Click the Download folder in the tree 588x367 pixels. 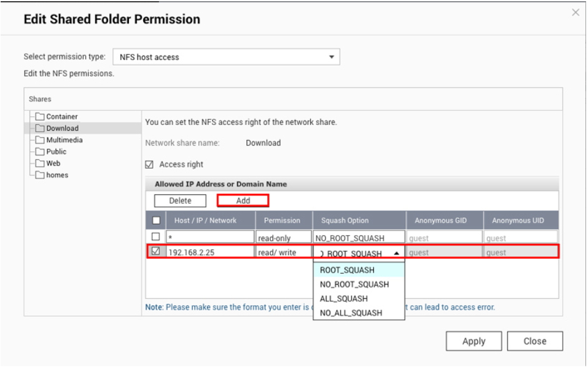pyautogui.click(x=63, y=128)
